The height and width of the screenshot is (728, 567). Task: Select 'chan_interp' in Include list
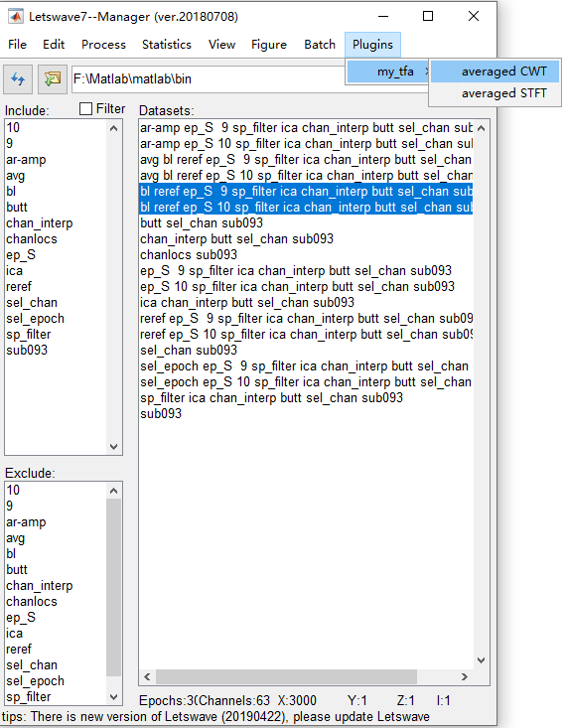coord(56,222)
